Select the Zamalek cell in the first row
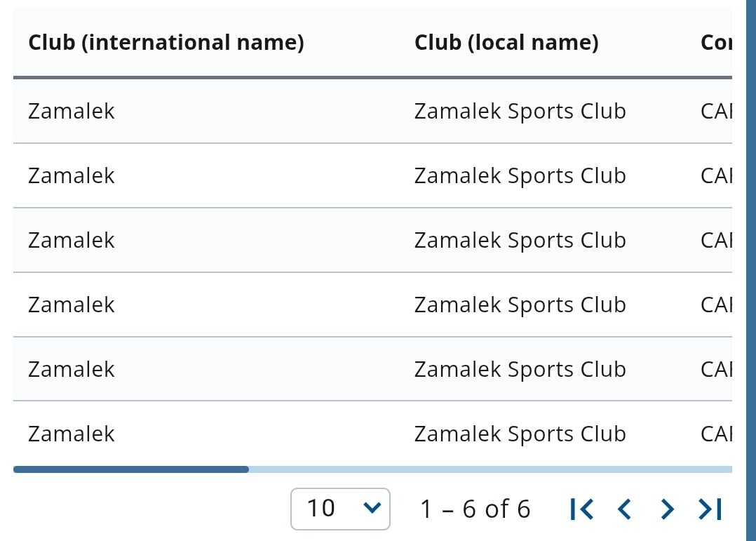 [72, 111]
